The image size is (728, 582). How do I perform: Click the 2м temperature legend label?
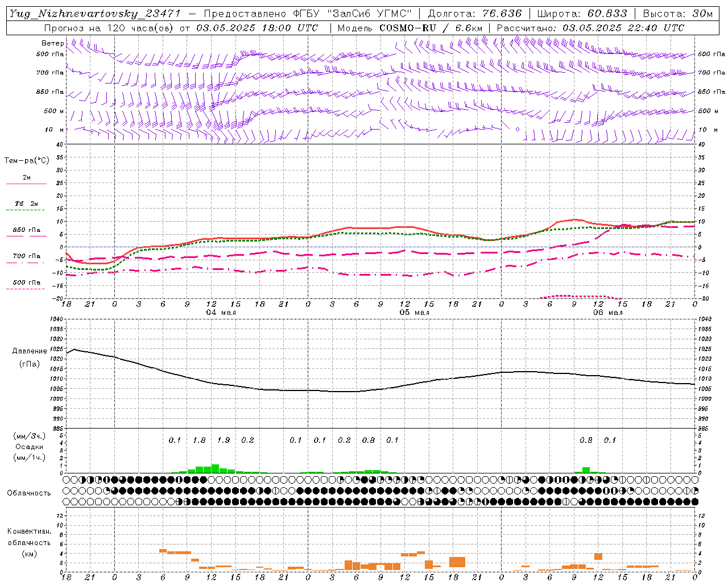tap(27, 177)
